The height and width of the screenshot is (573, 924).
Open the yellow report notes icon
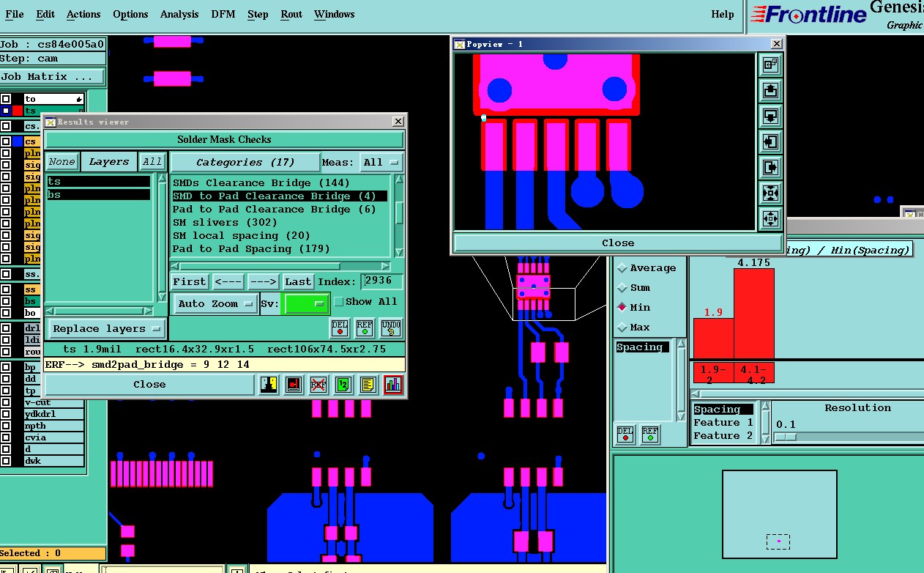pos(368,384)
